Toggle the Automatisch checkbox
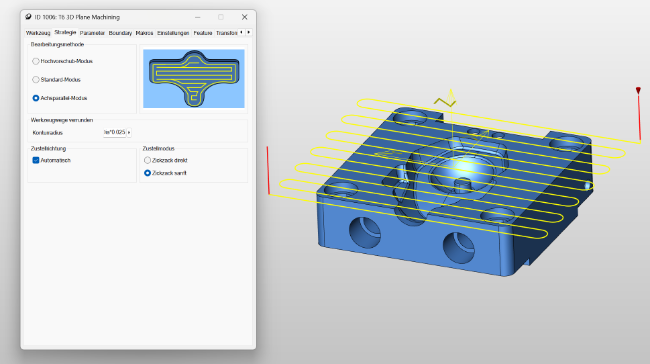 pos(36,160)
